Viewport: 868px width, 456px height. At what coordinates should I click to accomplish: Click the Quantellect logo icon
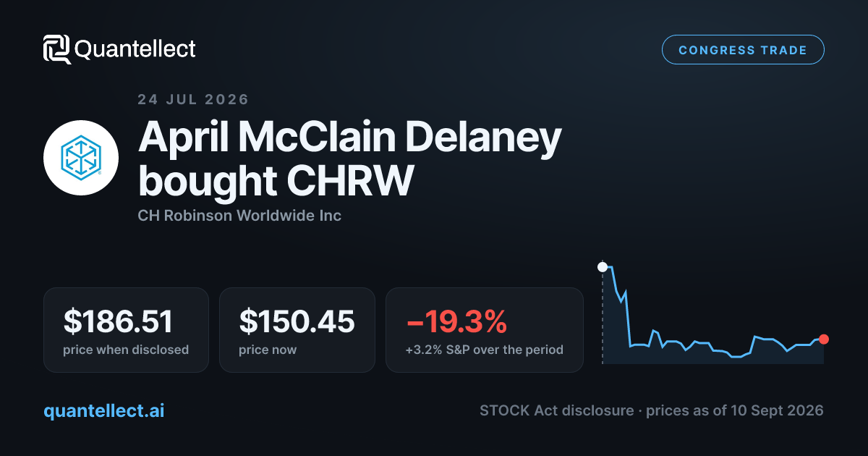[57, 49]
